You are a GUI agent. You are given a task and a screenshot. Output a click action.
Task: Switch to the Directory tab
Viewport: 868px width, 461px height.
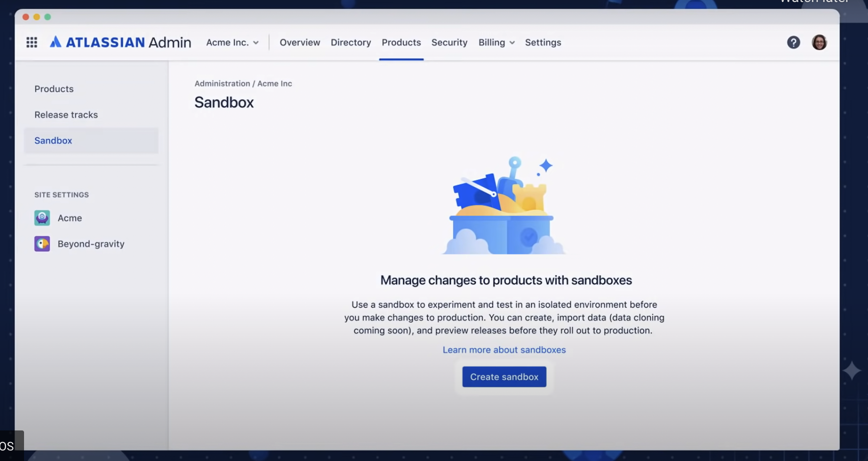pos(351,43)
